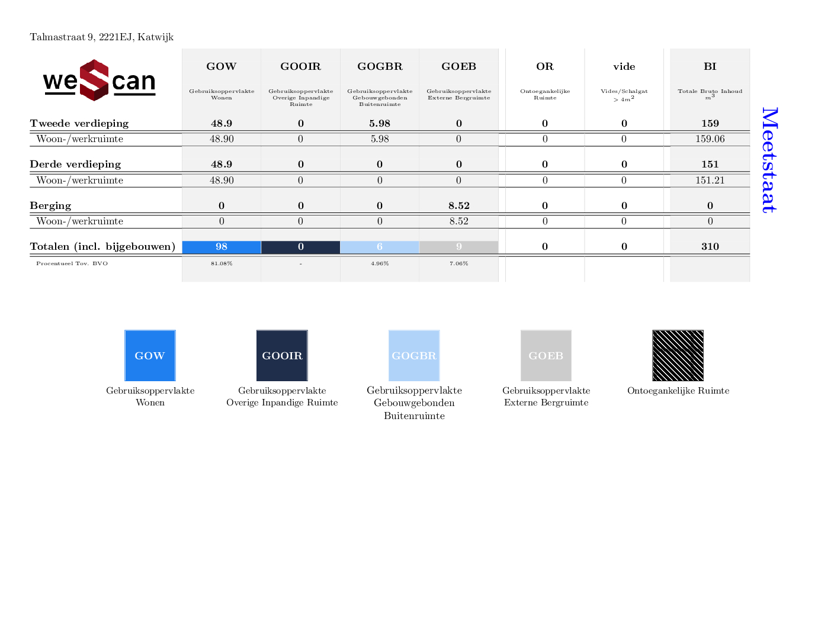Click the blue GOW total cell showing 98

(222, 247)
